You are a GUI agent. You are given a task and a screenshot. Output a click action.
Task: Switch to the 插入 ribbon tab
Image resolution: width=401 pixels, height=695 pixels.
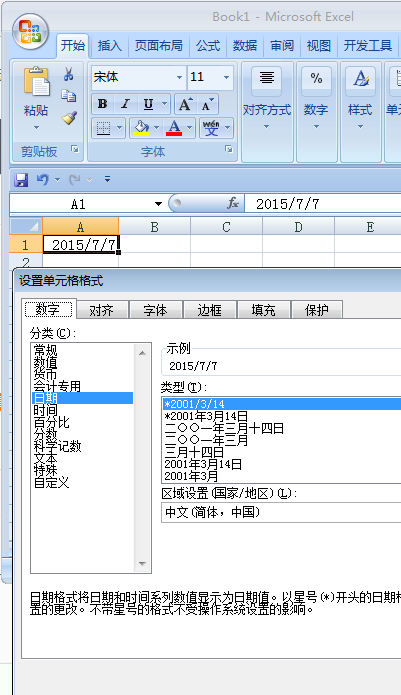point(109,45)
